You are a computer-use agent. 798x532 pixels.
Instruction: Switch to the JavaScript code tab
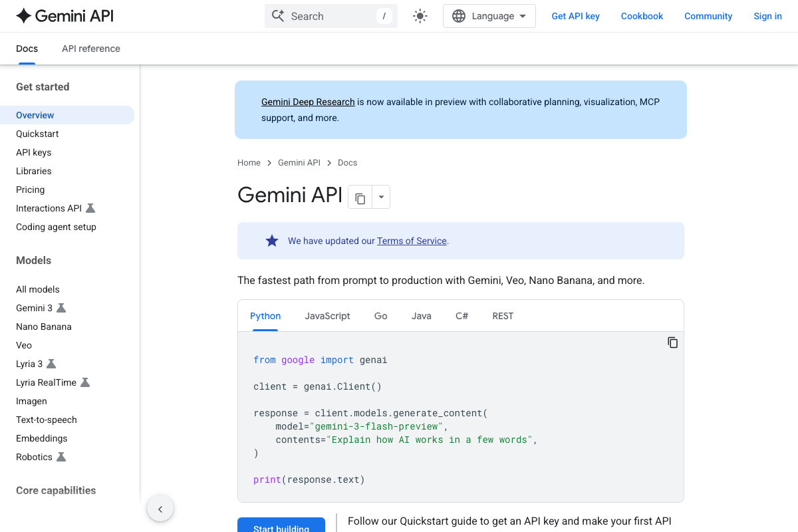pos(327,316)
